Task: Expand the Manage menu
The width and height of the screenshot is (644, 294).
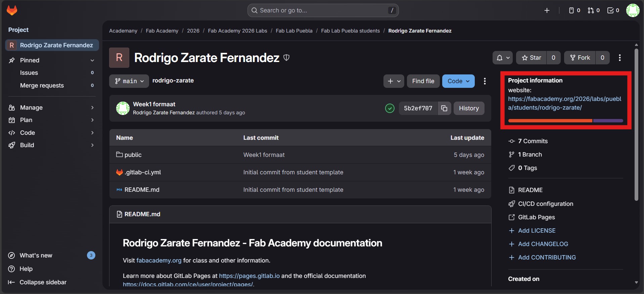Action: (x=52, y=108)
